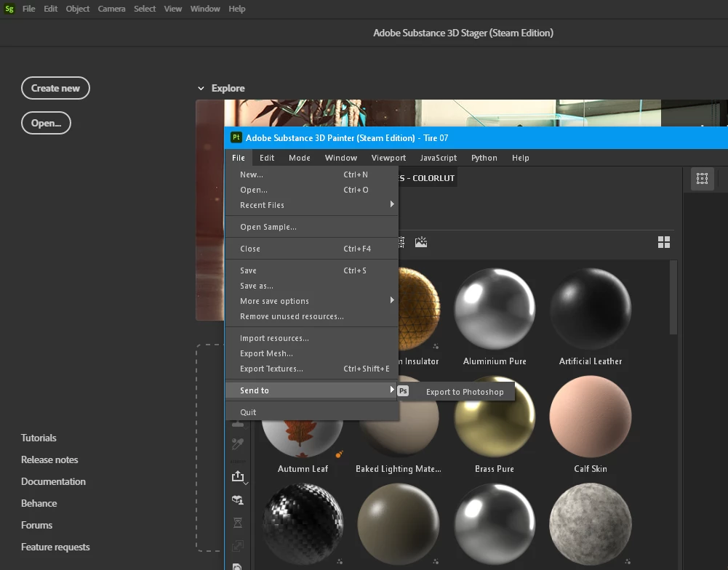Expand the More save options submenu

[x=311, y=301]
